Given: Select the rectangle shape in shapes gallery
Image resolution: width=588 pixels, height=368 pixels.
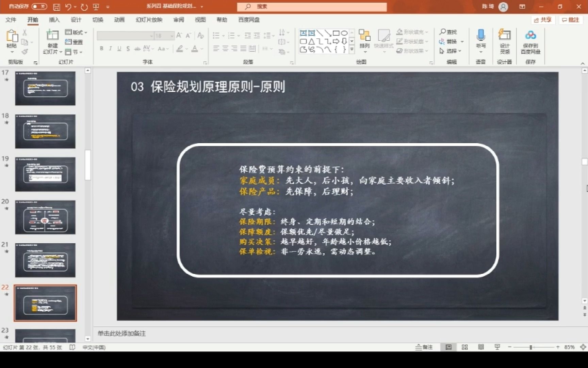Looking at the screenshot, I should [x=336, y=33].
